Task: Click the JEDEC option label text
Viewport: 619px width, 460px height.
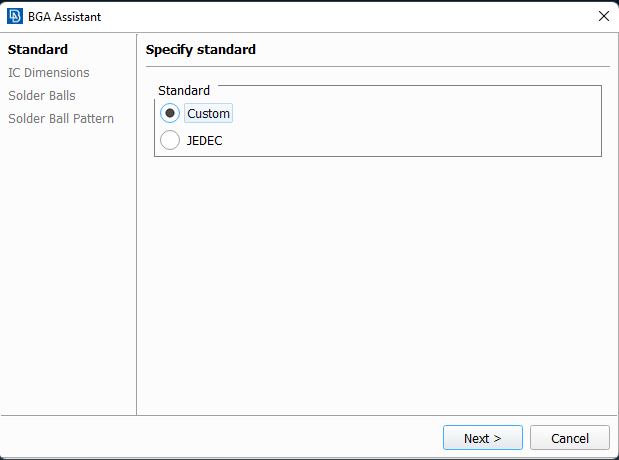Action: (204, 141)
